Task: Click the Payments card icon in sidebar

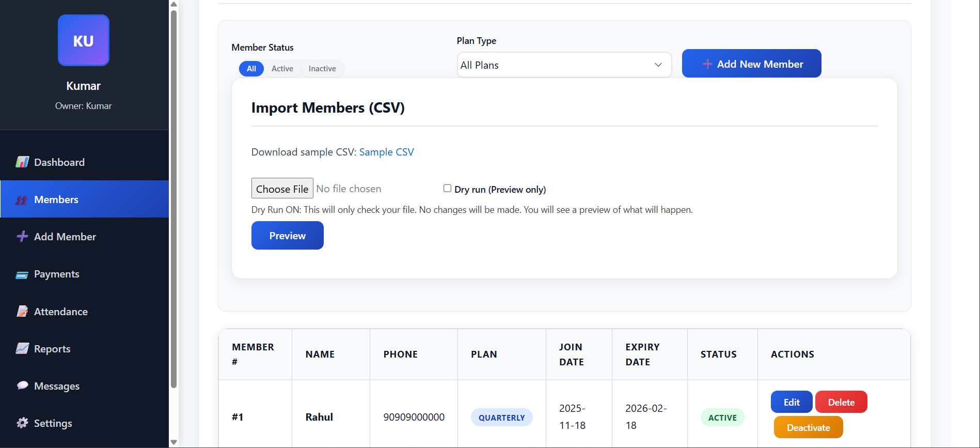Action: 22,274
